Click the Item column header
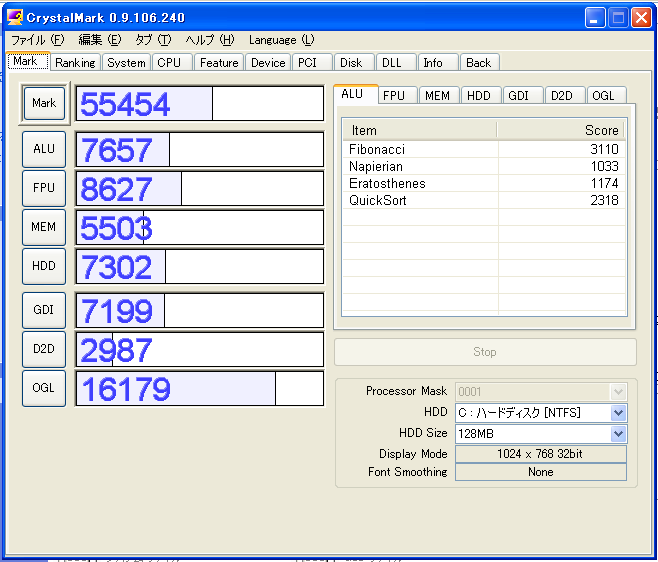 420,130
